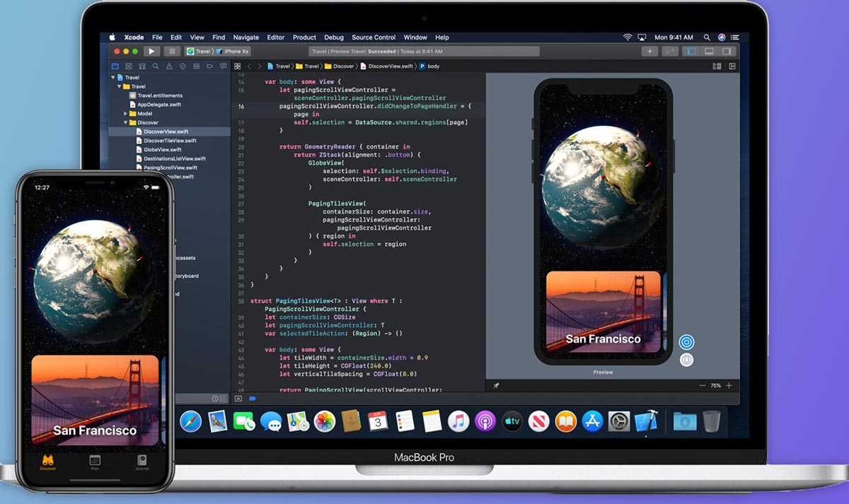Zoom in the preview with the plus button
This screenshot has height=504, width=849.
click(x=729, y=386)
